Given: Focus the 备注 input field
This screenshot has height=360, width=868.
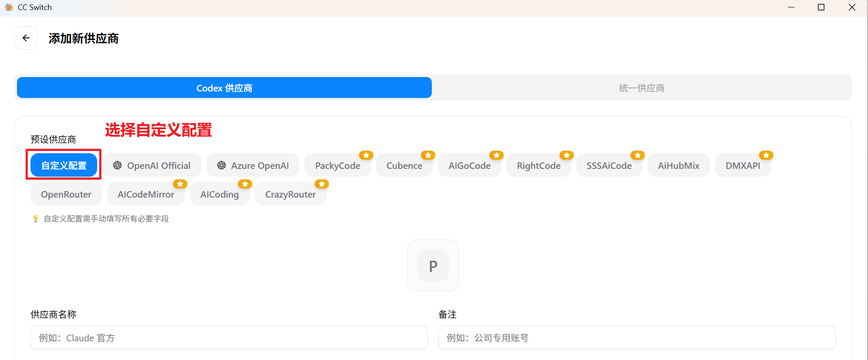Looking at the screenshot, I should 637,337.
